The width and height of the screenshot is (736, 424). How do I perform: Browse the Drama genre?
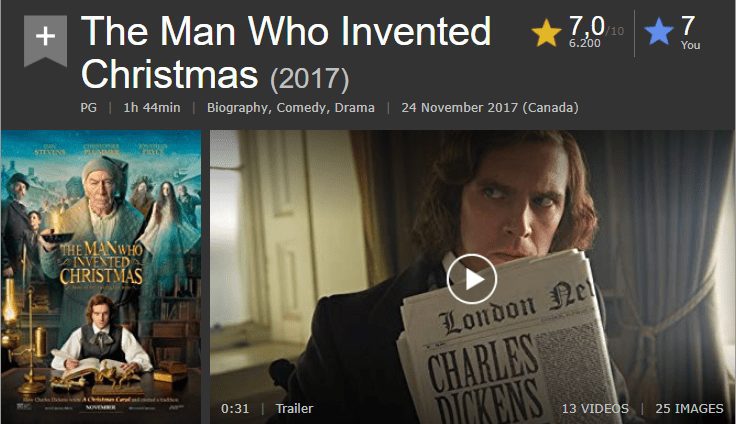[x=354, y=108]
